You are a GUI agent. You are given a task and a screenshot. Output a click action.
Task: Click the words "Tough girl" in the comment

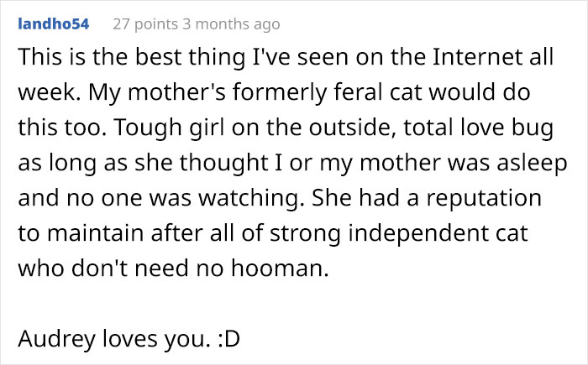(169, 128)
